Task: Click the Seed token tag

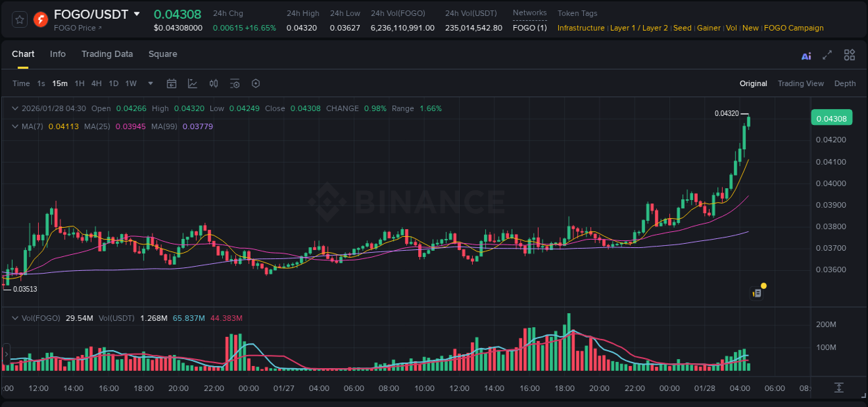Action: point(682,28)
